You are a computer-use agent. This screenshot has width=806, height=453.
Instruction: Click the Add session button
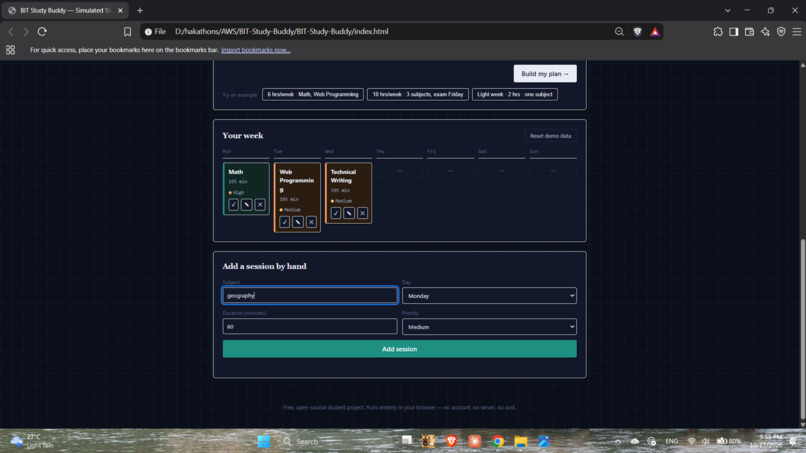[x=399, y=349]
